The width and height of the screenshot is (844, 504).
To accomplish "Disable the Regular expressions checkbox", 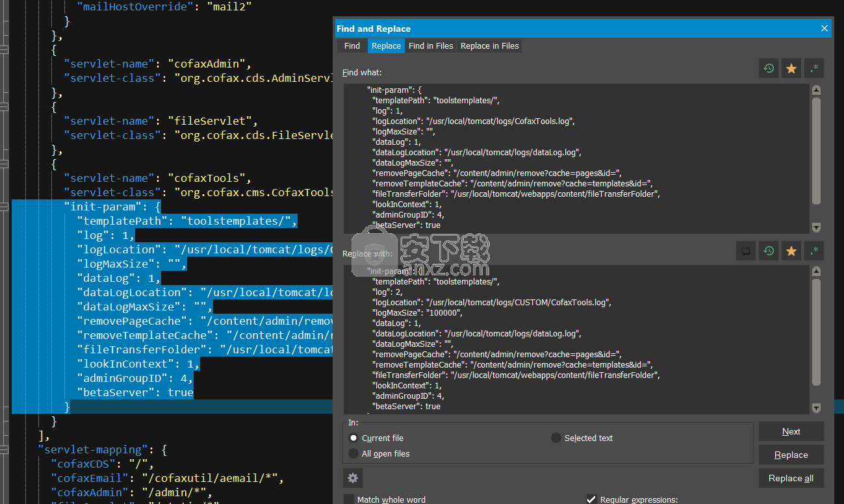I will 591,499.
